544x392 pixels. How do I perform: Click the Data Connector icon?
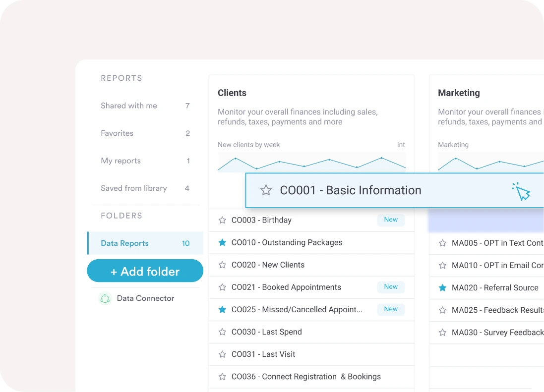105,298
